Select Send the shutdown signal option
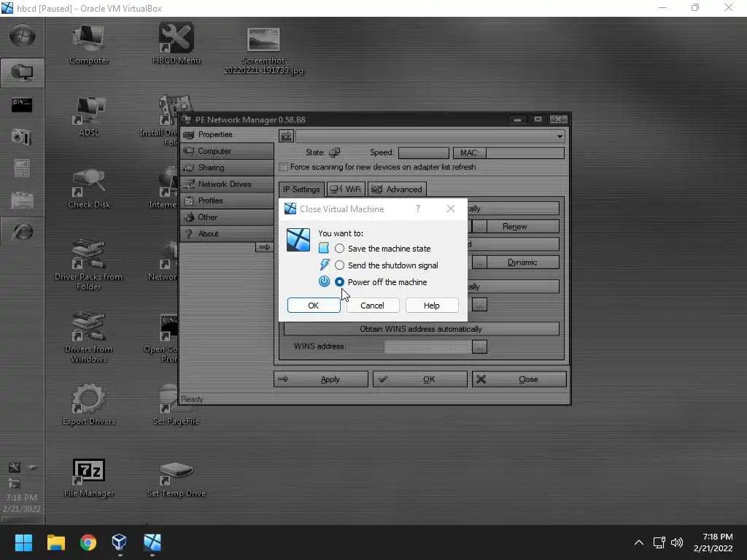Screen dimensions: 747x560 [x=339, y=265]
